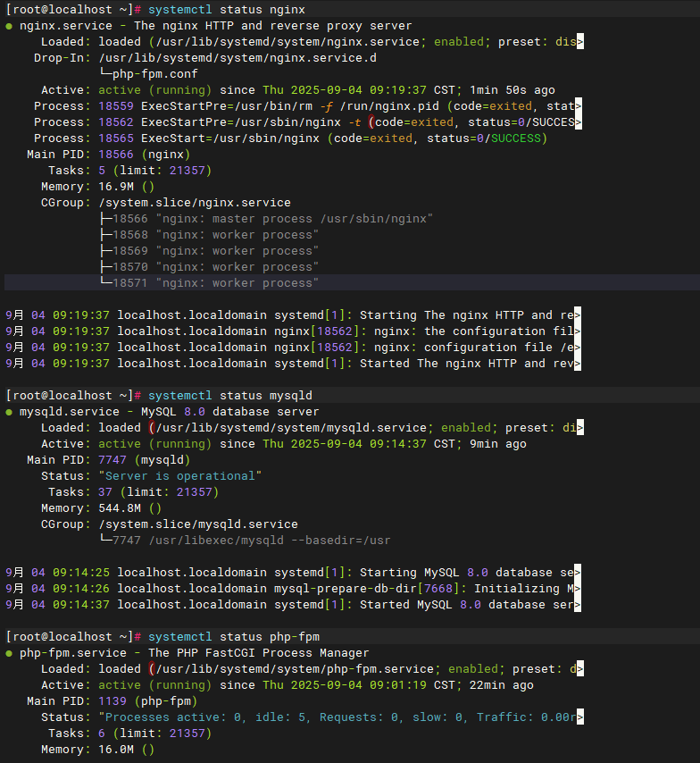Click the green 'SUCCESS' on the ExecStart line
The image size is (700, 763).
coord(516,138)
